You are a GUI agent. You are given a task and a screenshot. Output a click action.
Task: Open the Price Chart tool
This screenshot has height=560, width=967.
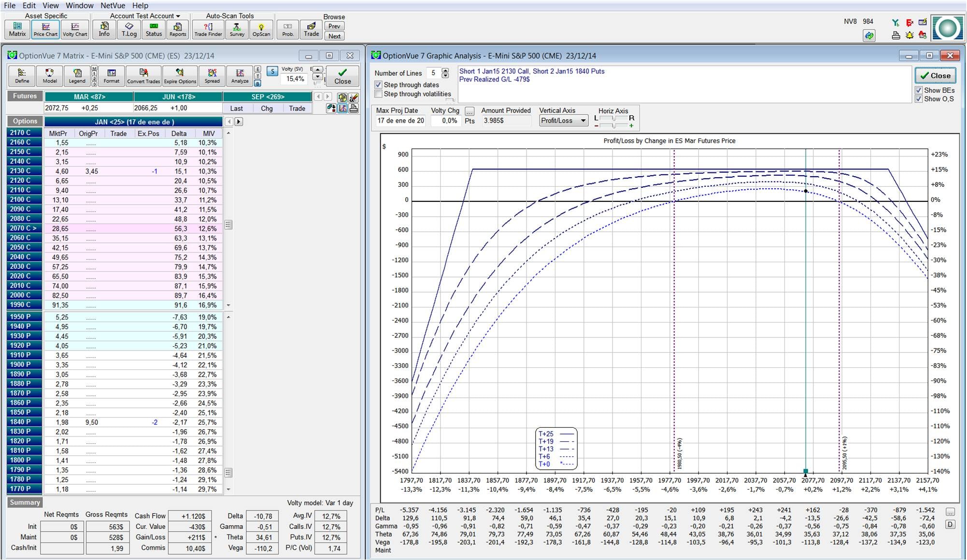click(x=45, y=29)
